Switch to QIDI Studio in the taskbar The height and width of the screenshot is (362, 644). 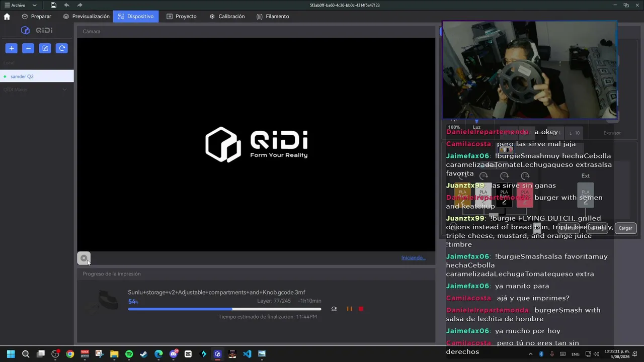point(217,354)
